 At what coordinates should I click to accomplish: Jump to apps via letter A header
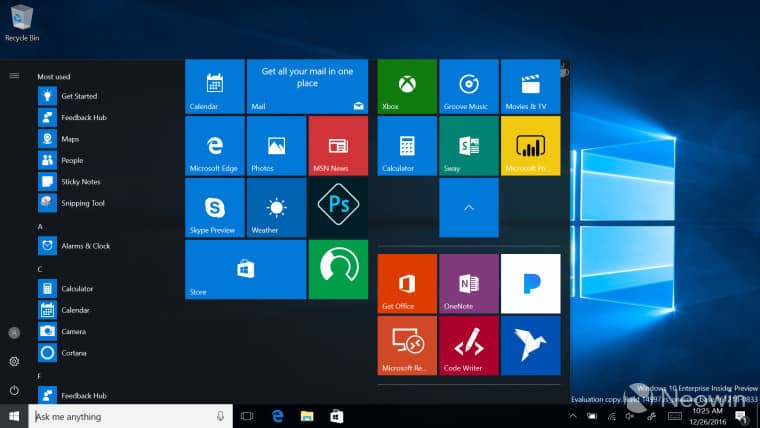tap(40, 226)
